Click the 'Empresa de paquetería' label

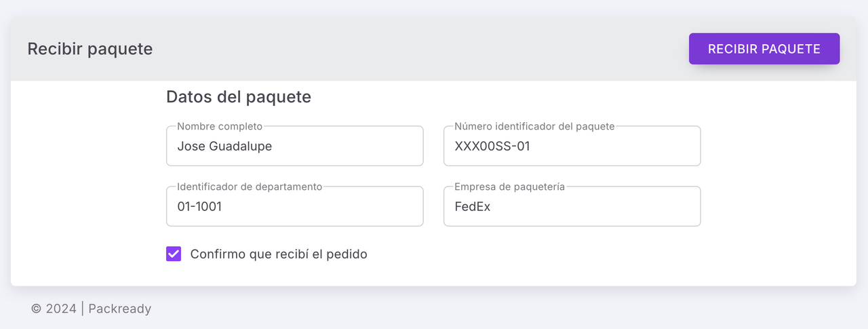tap(509, 187)
